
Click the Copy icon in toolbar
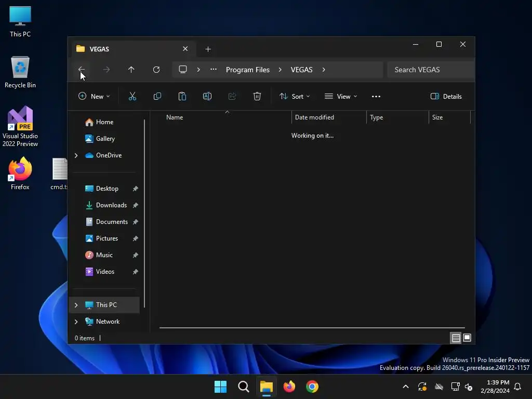click(x=157, y=96)
